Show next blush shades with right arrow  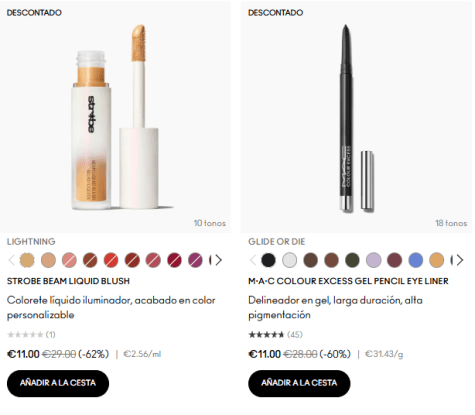point(219,260)
